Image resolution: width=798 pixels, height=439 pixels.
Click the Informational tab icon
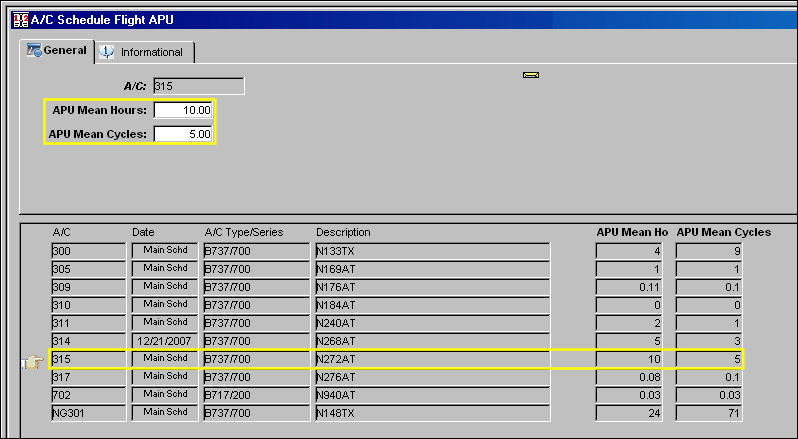[106, 52]
